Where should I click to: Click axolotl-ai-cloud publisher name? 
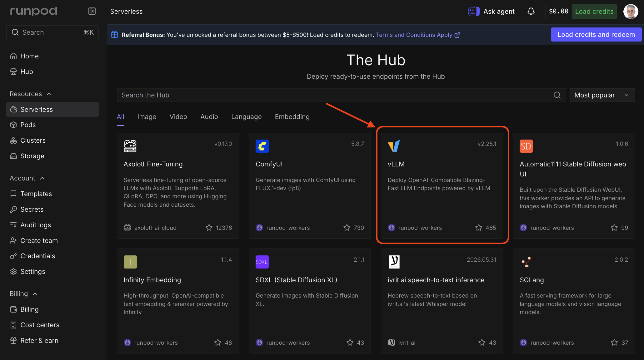155,228
